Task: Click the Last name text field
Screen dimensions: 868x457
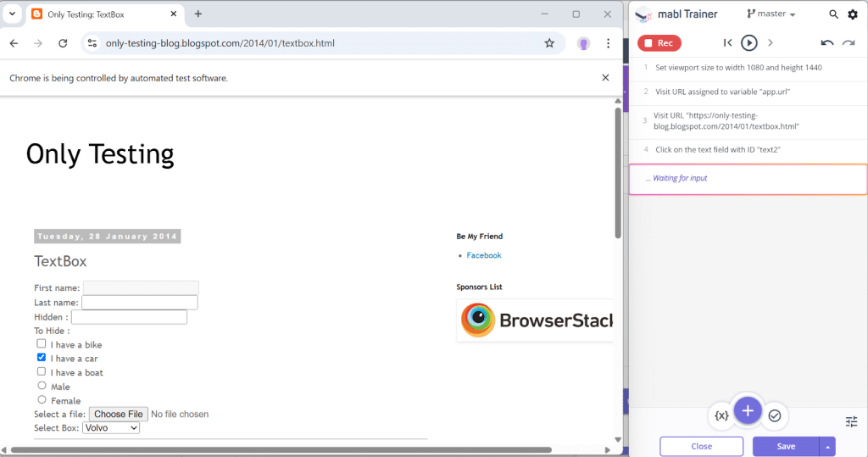Action: point(140,302)
